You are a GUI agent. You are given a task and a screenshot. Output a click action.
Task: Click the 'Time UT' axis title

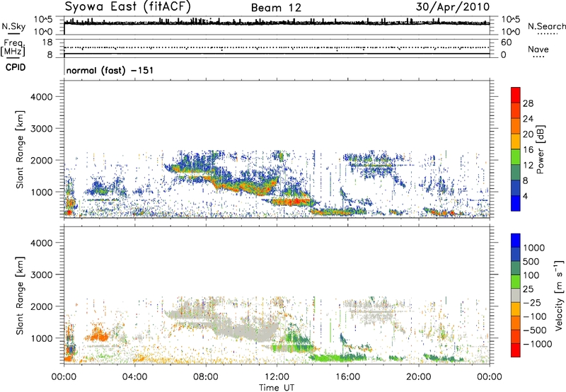277,388
